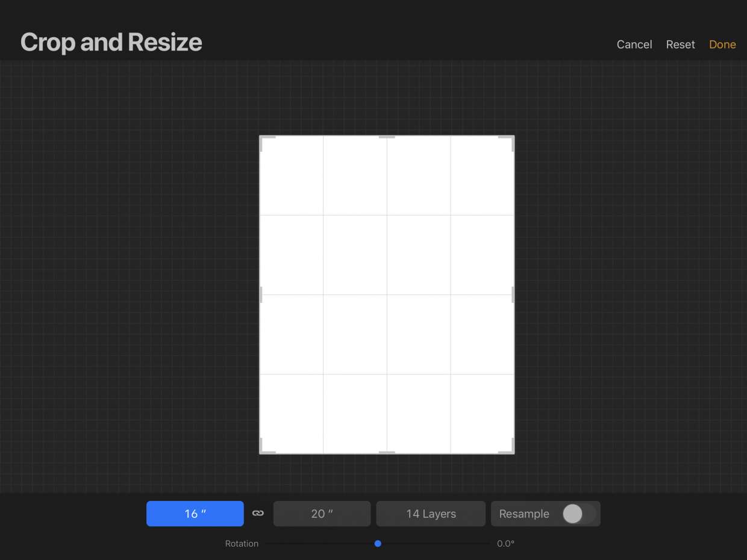Tap the 0.0° rotation value
The image size is (747, 560).
[x=506, y=543]
